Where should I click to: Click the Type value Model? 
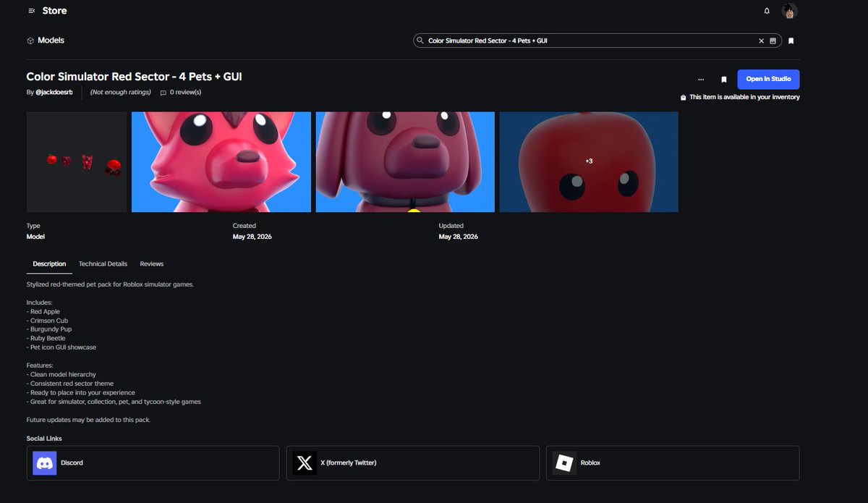tap(35, 237)
